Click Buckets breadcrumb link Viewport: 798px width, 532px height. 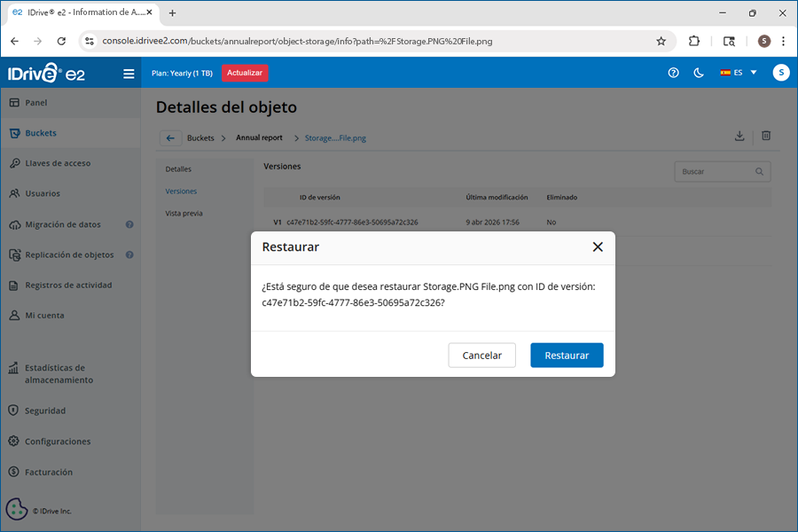pos(200,138)
